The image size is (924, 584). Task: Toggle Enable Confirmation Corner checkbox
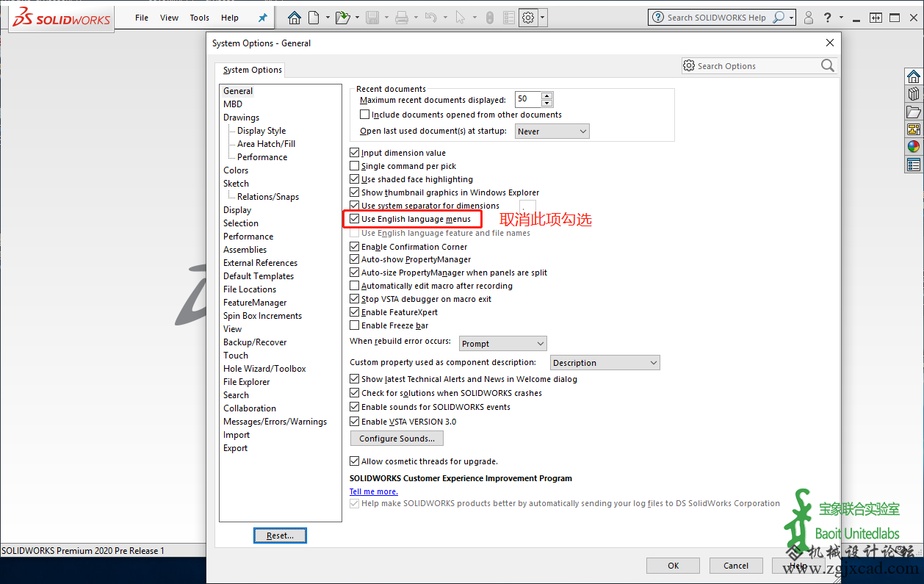pyautogui.click(x=355, y=247)
